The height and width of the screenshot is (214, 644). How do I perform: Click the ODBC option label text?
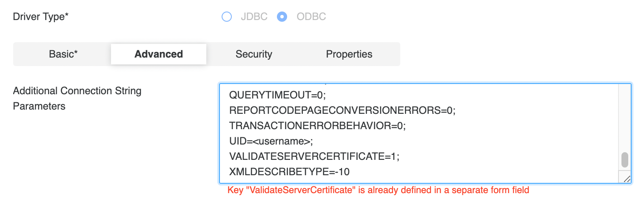311,17
